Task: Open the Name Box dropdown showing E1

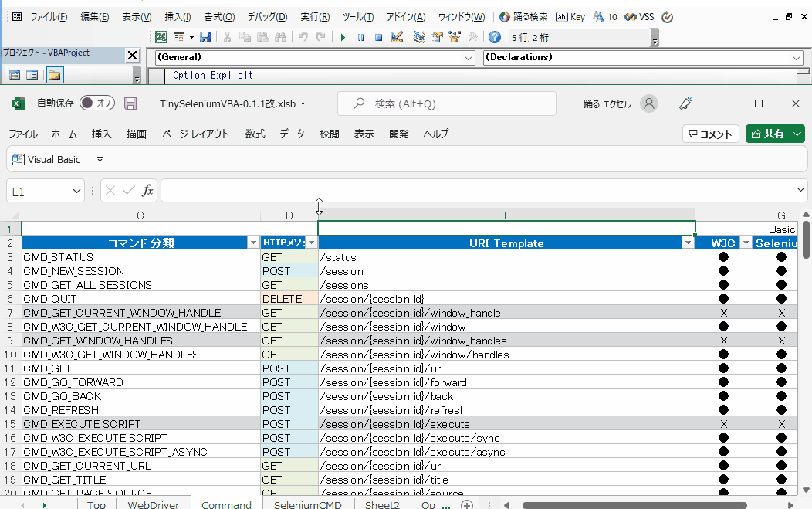Action: pyautogui.click(x=76, y=192)
